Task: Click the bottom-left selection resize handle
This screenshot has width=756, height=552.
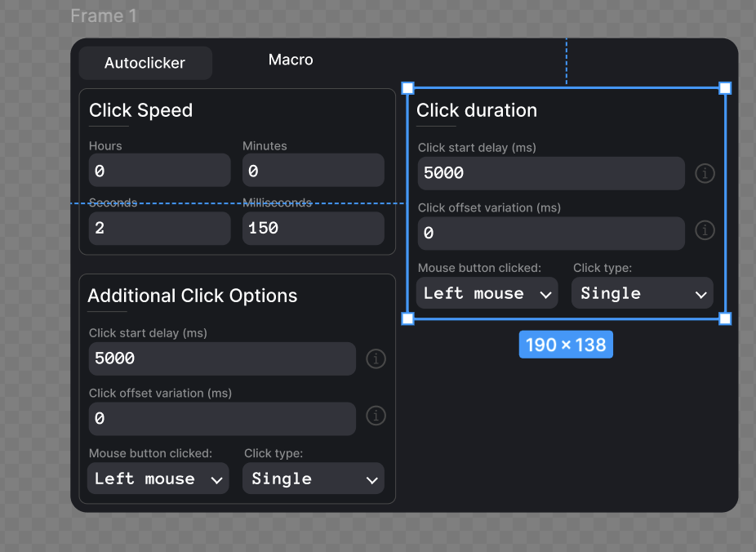Action: pyautogui.click(x=408, y=318)
